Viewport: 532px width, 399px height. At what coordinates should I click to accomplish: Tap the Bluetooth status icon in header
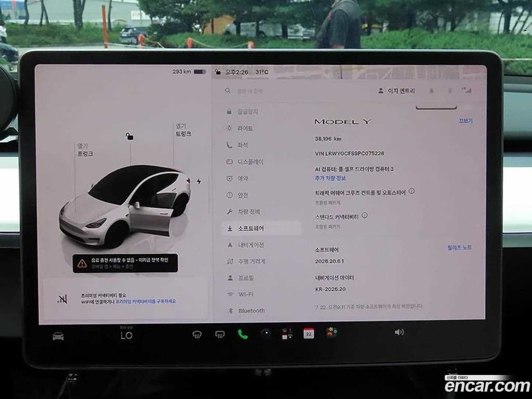click(x=450, y=91)
